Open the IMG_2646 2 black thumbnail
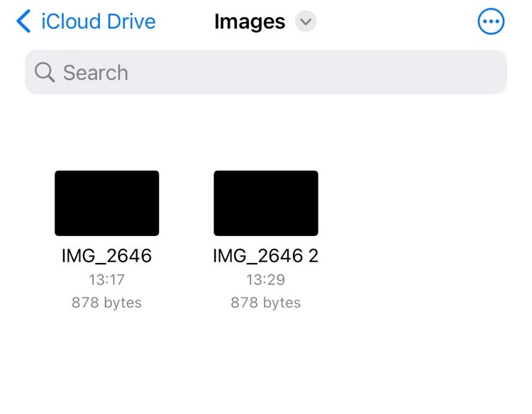Screen dimensions: 532x414 (266, 203)
